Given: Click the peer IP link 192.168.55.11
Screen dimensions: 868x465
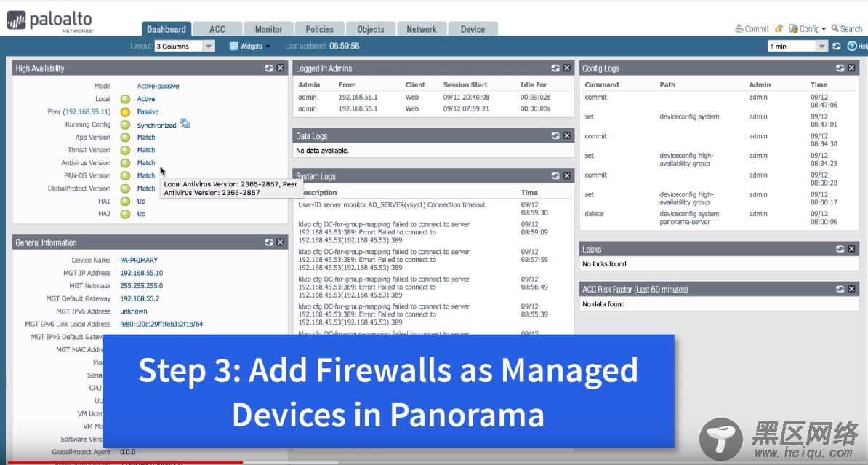Looking at the screenshot, I should click(87, 111).
